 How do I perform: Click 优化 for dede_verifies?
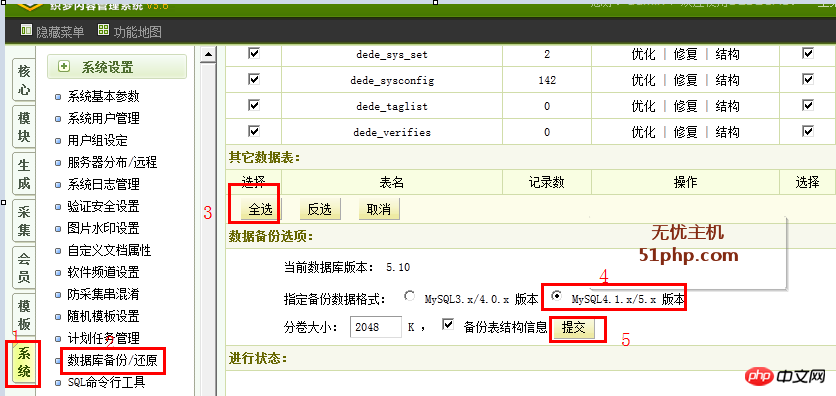tap(643, 132)
